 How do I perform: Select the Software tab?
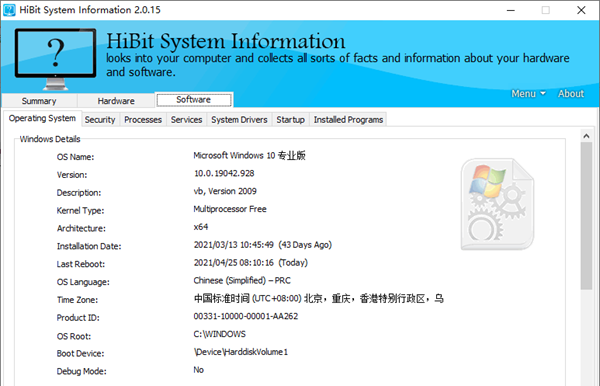coord(194,100)
